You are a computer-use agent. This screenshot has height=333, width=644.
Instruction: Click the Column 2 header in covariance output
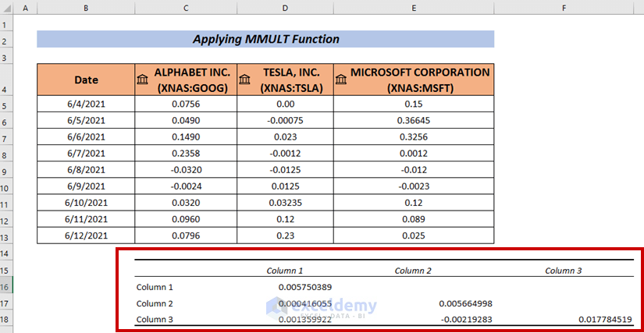[413, 271]
